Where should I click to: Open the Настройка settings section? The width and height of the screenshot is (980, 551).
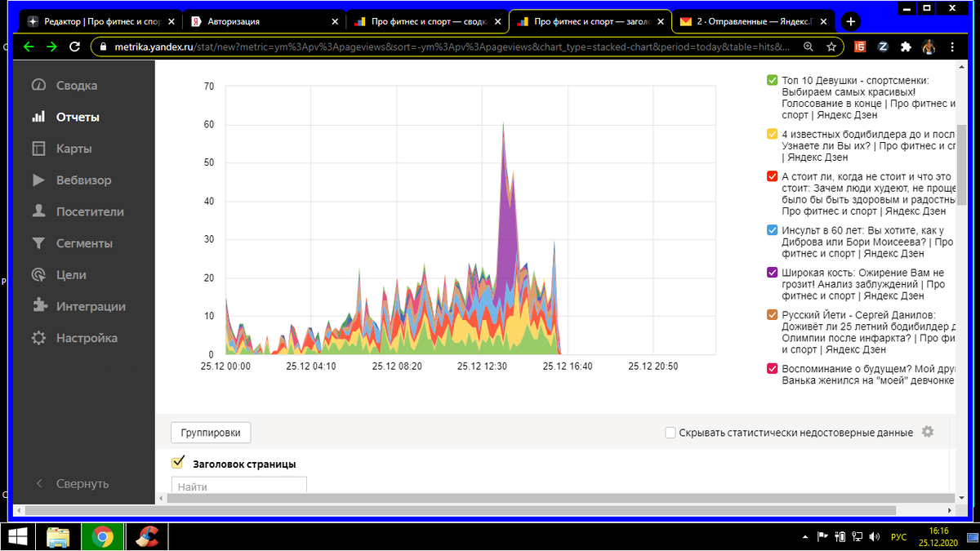87,338
